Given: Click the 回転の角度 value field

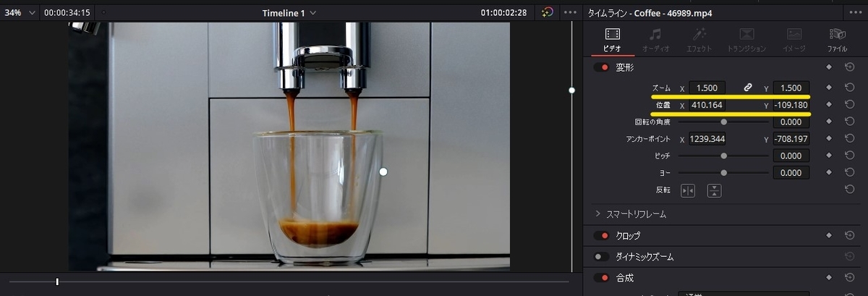Looking at the screenshot, I should pyautogui.click(x=791, y=122).
